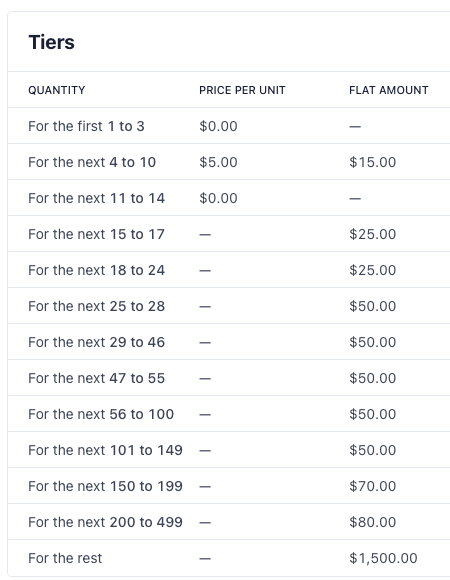Click the 'For the next 25 to 28' tier
This screenshot has width=450, height=580.
[x=229, y=306]
